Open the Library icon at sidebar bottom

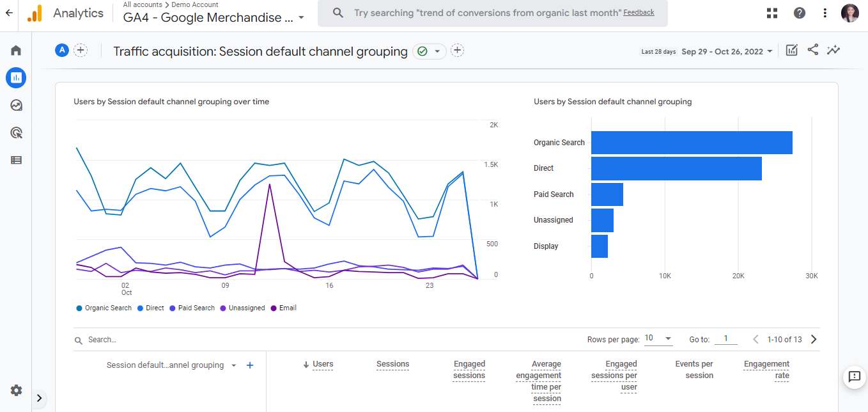(15, 159)
